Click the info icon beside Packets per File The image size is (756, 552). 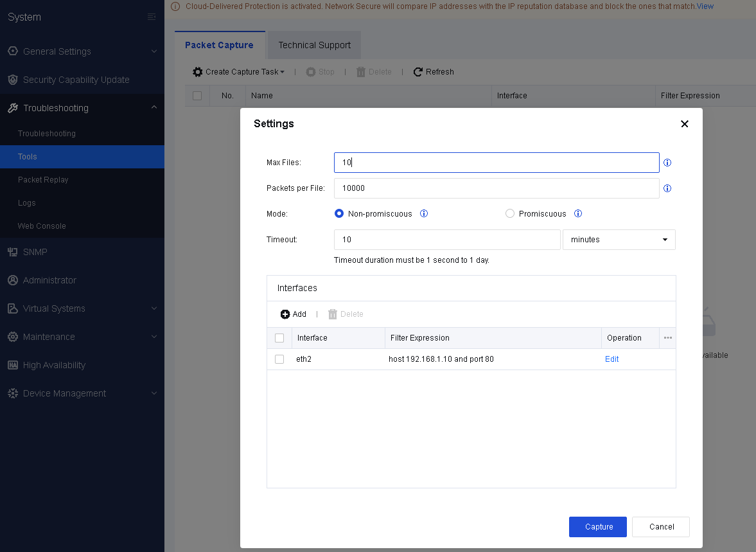667,188
